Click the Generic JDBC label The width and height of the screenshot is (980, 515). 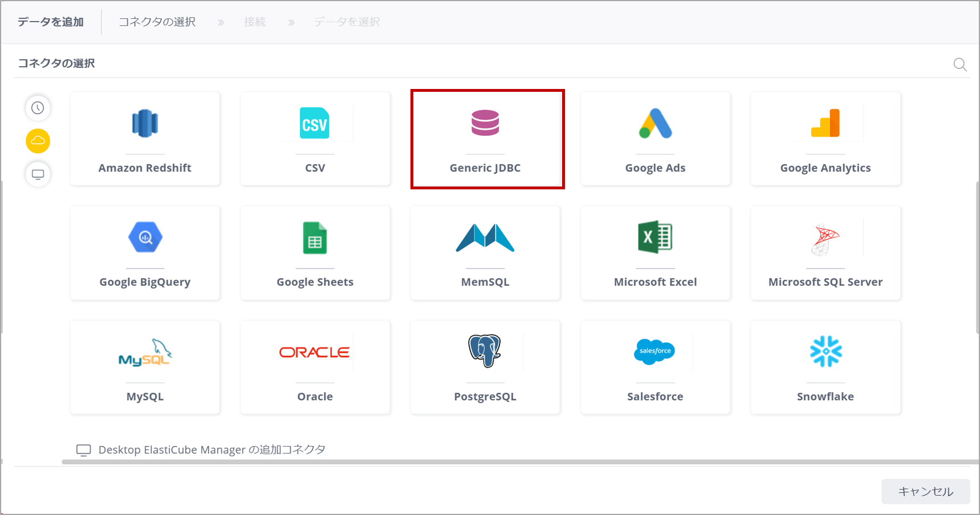pos(485,168)
